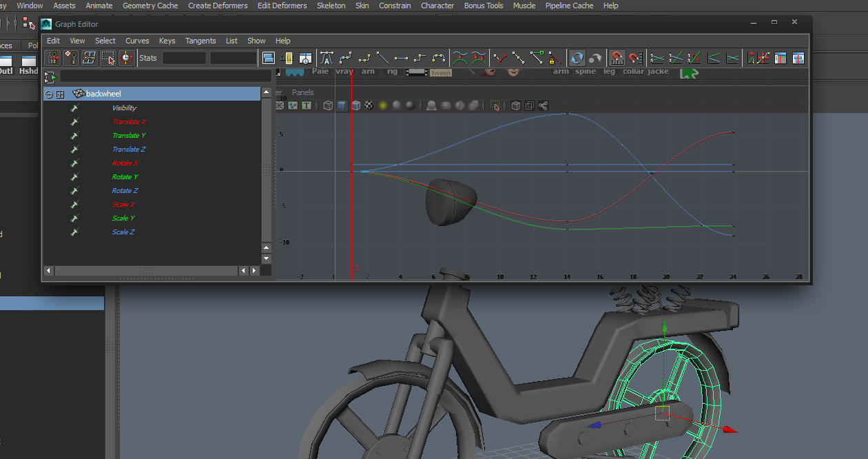Apply Auto tangents

pyautogui.click(x=327, y=58)
